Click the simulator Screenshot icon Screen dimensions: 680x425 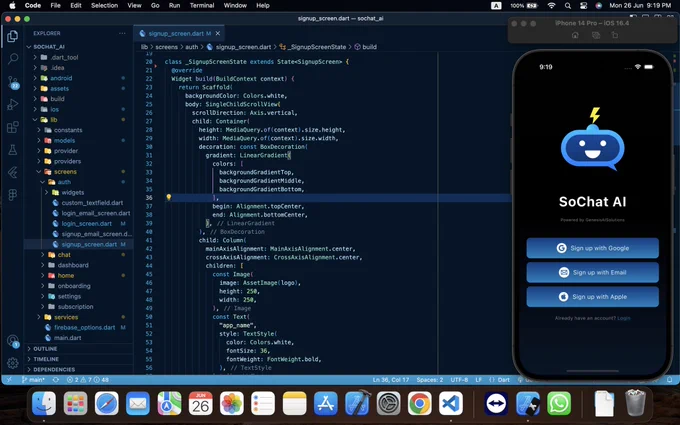click(x=596, y=36)
